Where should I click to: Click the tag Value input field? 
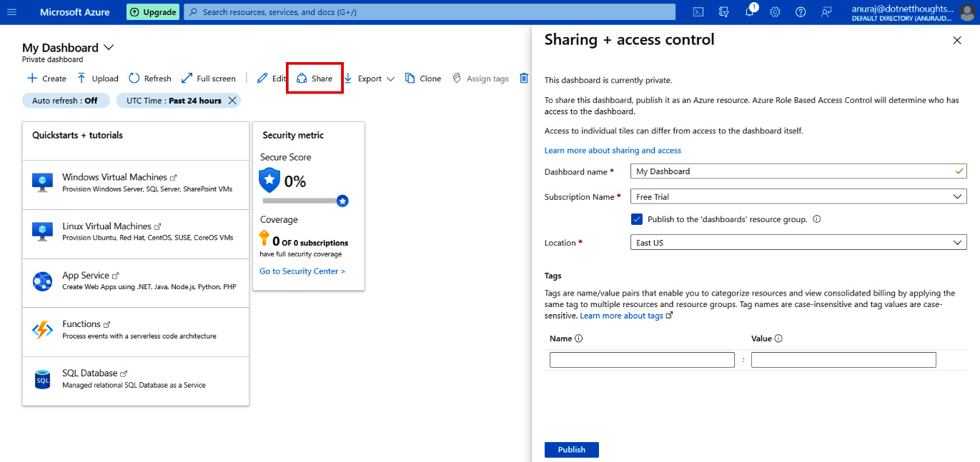point(843,360)
